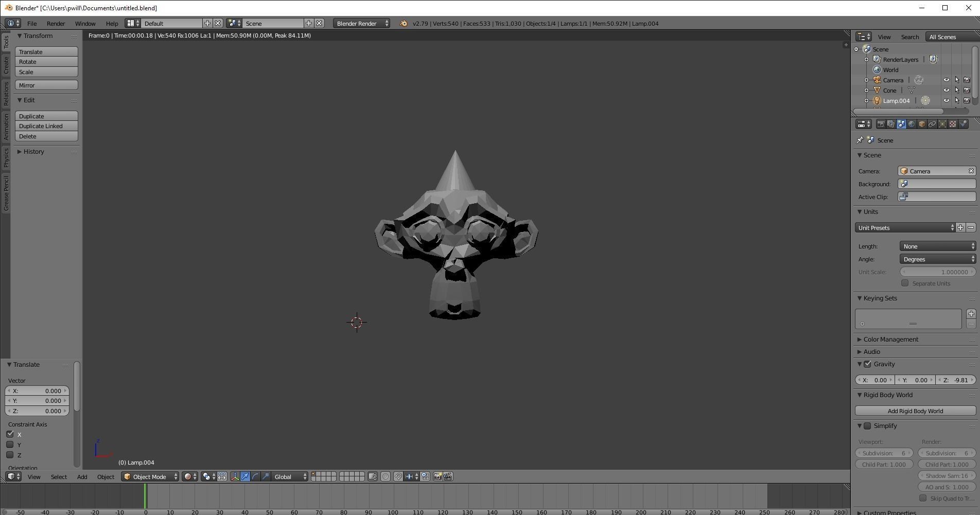Open the Render properties tab camera icon
This screenshot has height=515, width=980.
tap(881, 124)
